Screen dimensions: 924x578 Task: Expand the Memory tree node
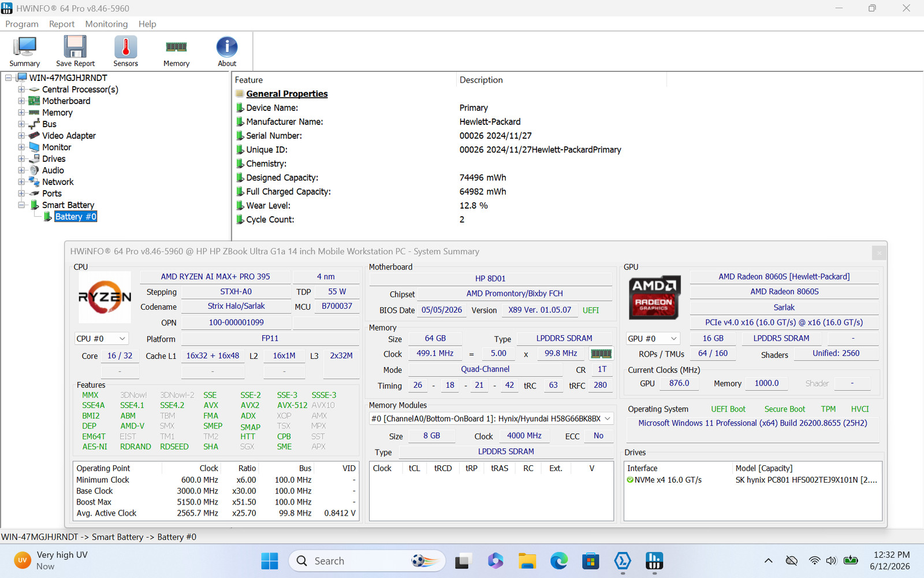(21, 113)
